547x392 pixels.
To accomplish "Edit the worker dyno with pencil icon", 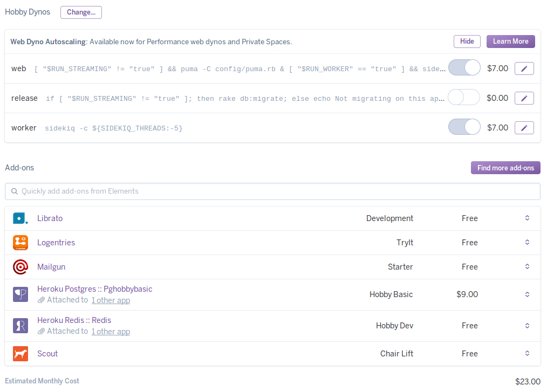I will (524, 128).
